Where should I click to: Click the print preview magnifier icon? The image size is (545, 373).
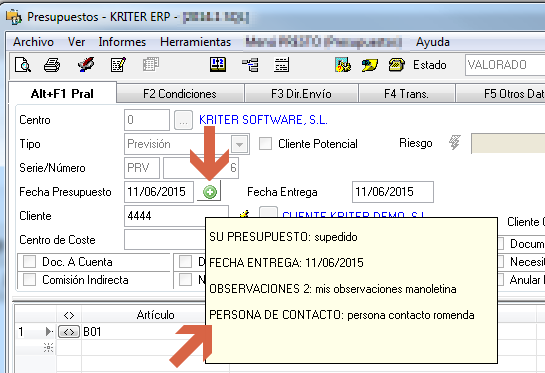click(23, 65)
